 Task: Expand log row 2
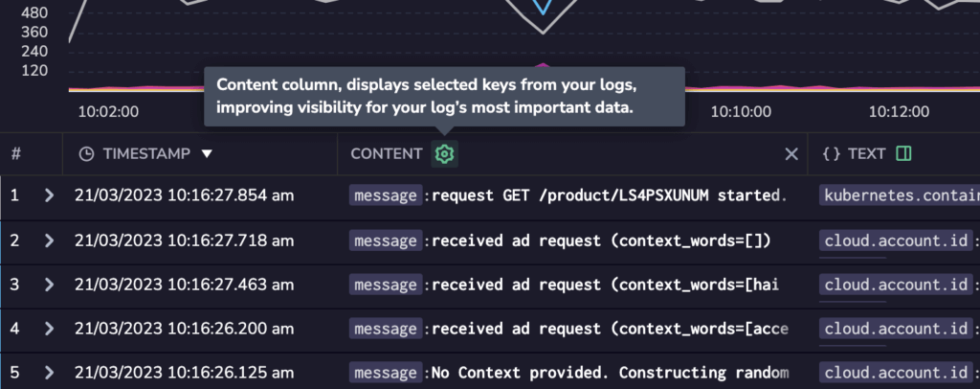click(x=50, y=240)
